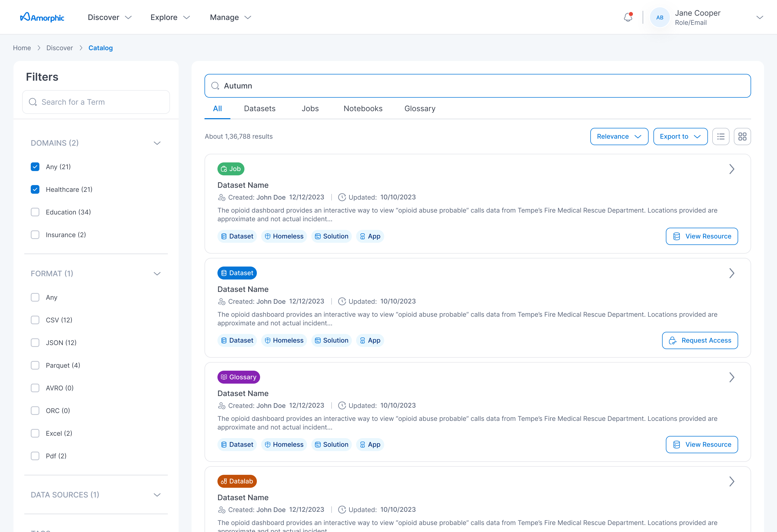This screenshot has width=777, height=532.
Task: Switch to grid view layout icon
Action: (x=742, y=137)
